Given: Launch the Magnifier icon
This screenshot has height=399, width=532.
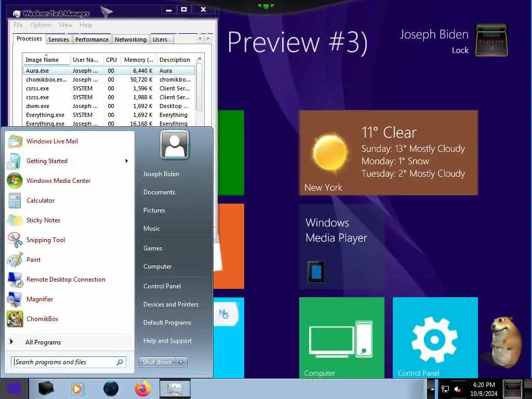Looking at the screenshot, I should coord(15,299).
